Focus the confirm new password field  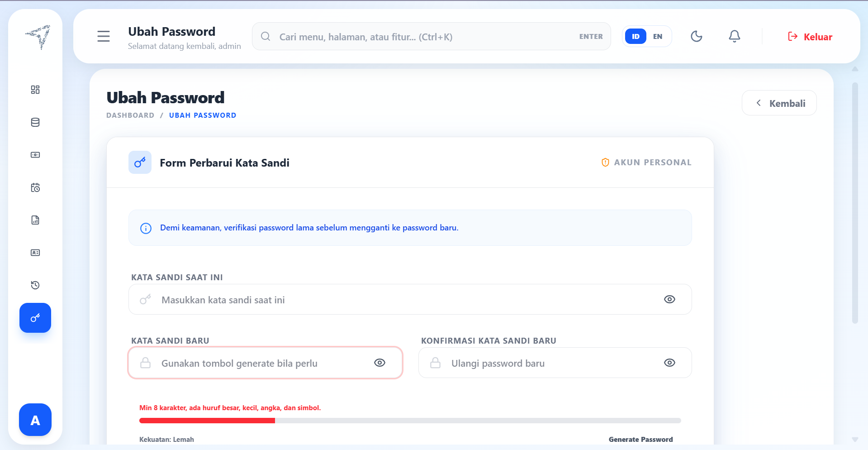pos(555,363)
